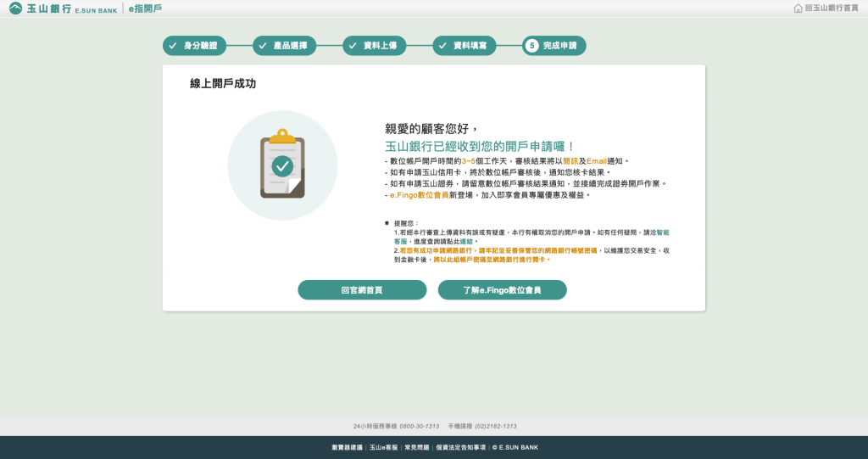This screenshot has width=868, height=459.
Task: Select the 產品選擇 step
Action: click(284, 46)
